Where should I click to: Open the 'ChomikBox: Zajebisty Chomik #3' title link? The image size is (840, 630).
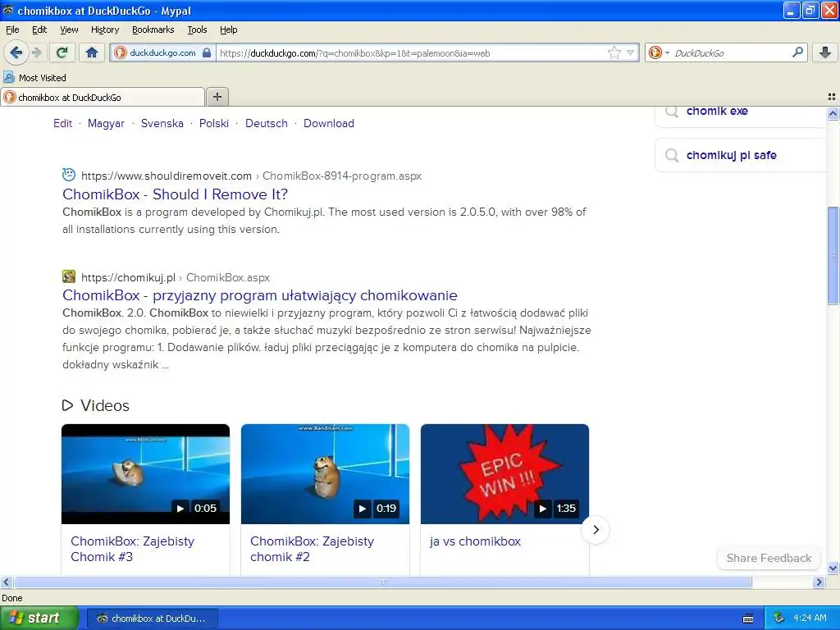[x=132, y=549]
